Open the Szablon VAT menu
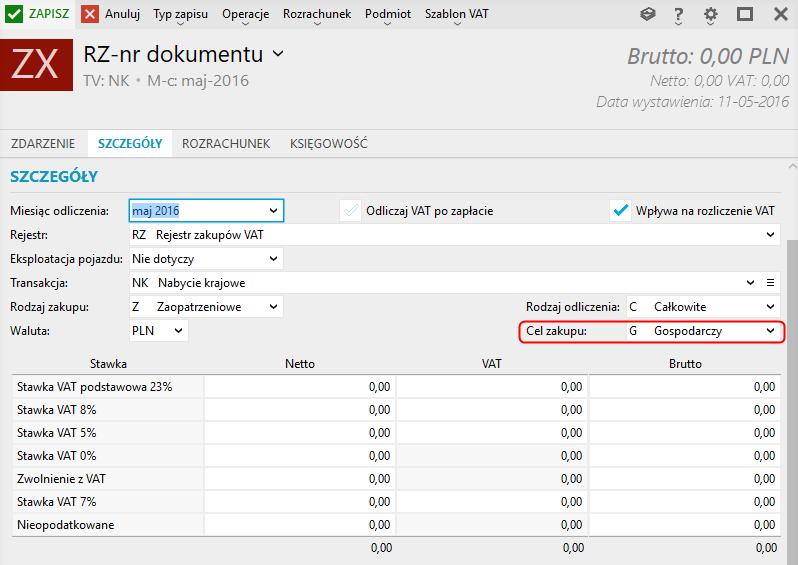This screenshot has width=798, height=565. [x=457, y=14]
